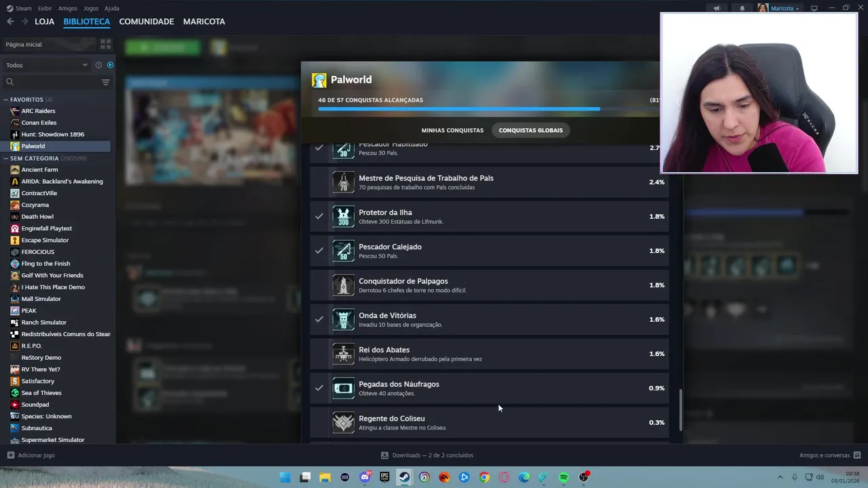Select CONQUISTAS GLOBAIS tab

pyautogui.click(x=531, y=130)
